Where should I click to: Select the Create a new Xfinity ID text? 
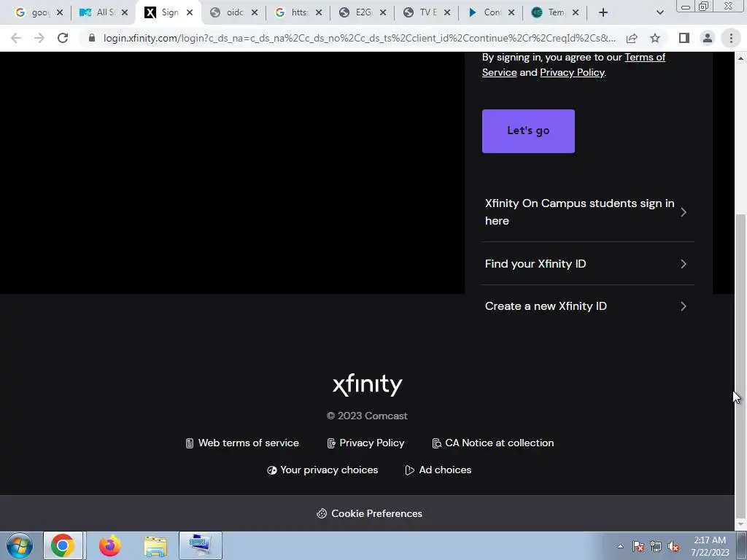pyautogui.click(x=546, y=306)
